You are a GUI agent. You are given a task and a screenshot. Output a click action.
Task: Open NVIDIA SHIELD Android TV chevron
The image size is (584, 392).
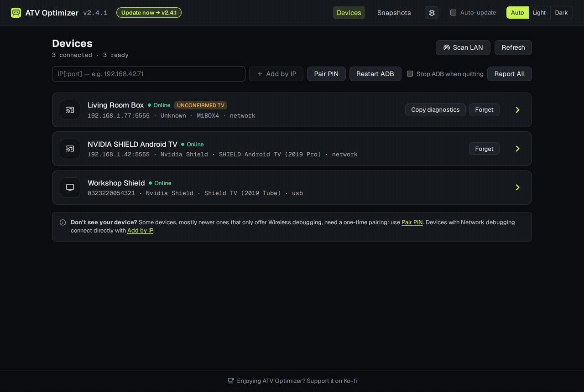(517, 149)
